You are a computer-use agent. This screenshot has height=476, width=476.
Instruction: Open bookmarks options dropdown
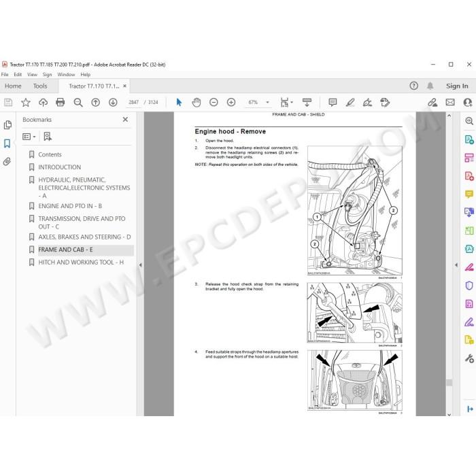click(29, 137)
